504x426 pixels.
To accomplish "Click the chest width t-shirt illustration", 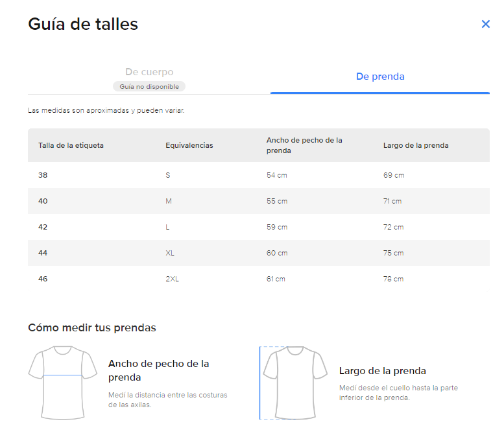I will tap(63, 383).
